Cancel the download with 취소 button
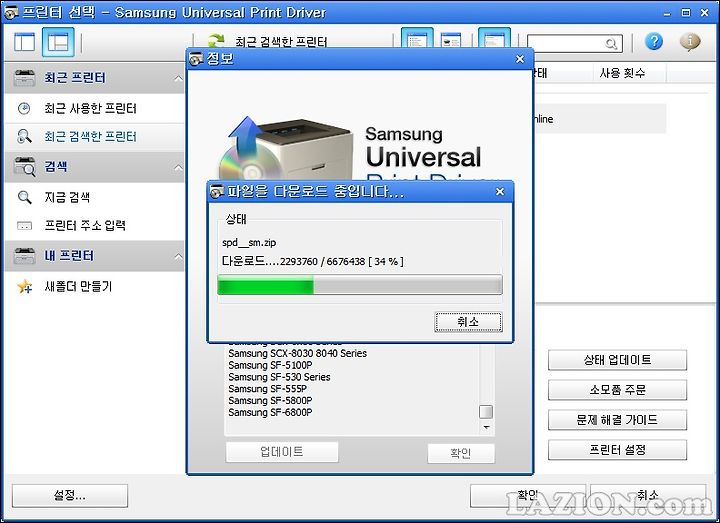This screenshot has width=720, height=523. 468,322
